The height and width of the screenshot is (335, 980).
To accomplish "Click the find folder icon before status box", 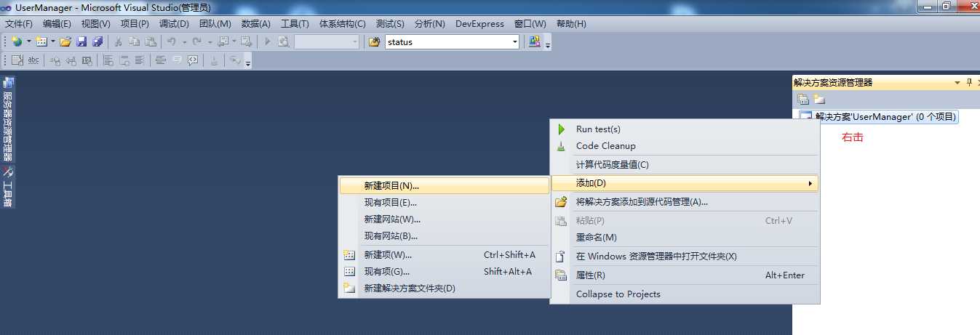I will pyautogui.click(x=375, y=42).
